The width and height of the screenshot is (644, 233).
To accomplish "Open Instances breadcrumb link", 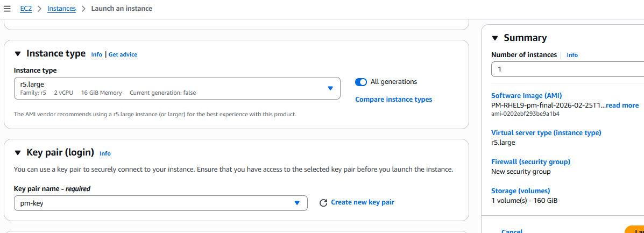I will (62, 9).
